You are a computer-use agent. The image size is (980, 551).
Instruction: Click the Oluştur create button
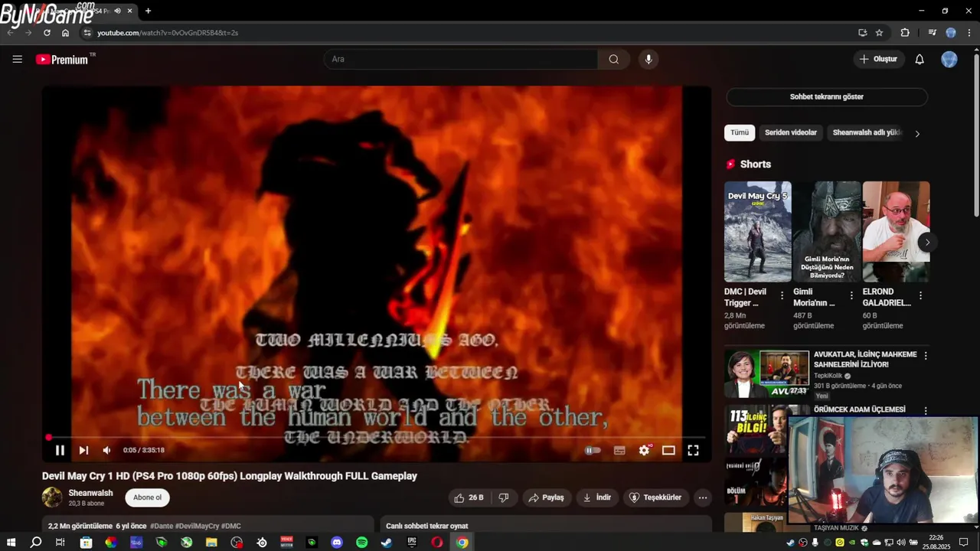point(877,59)
